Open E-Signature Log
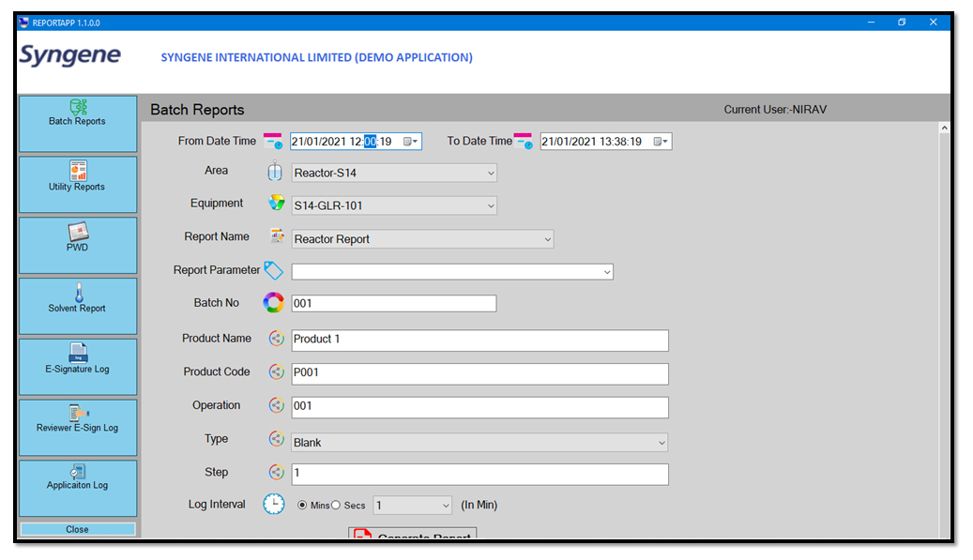 (x=78, y=367)
